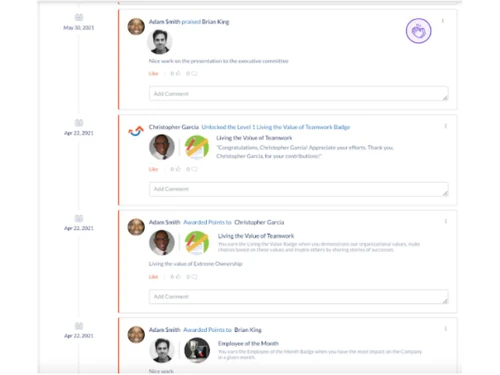Click the calendar icon beside the Christopher Garcia points post
Screen dimensions: 500x375
[x=79, y=218]
